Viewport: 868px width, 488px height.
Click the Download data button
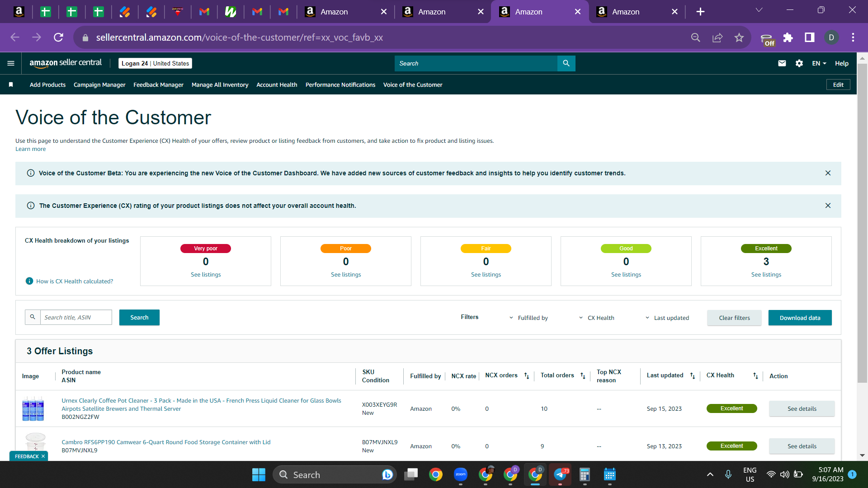click(800, 318)
